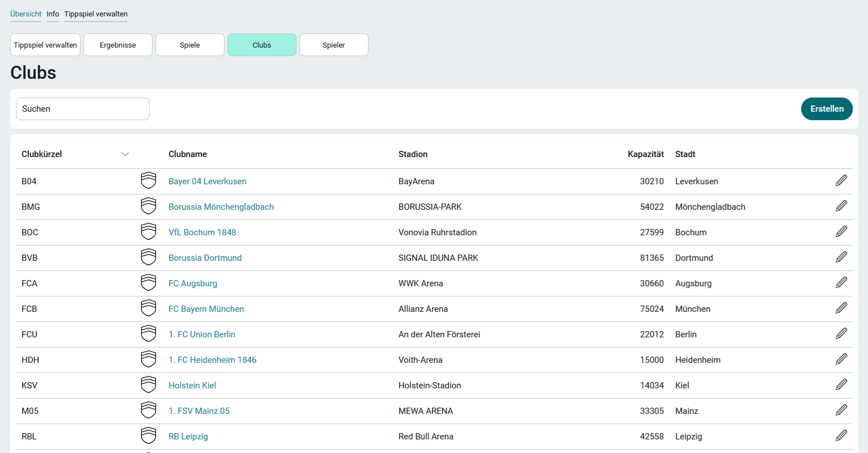The height and width of the screenshot is (453, 868).
Task: Click the crest icon for 1. FC Union Berlin
Action: click(149, 334)
